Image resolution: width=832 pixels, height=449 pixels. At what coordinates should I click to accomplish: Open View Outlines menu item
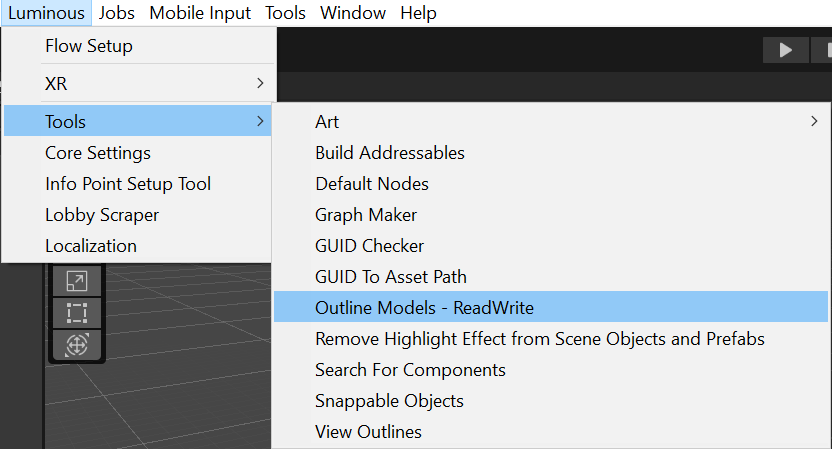[368, 432]
